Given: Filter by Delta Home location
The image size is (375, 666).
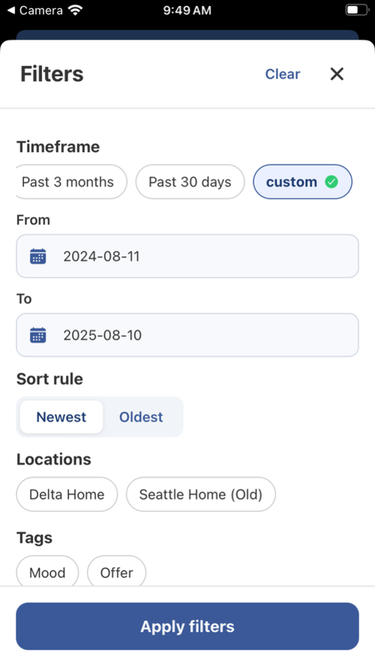Looking at the screenshot, I should click(x=67, y=494).
